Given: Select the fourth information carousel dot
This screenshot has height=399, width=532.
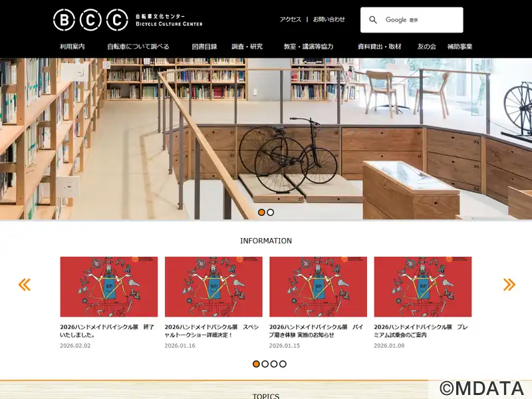Looking at the screenshot, I should click(x=283, y=364).
